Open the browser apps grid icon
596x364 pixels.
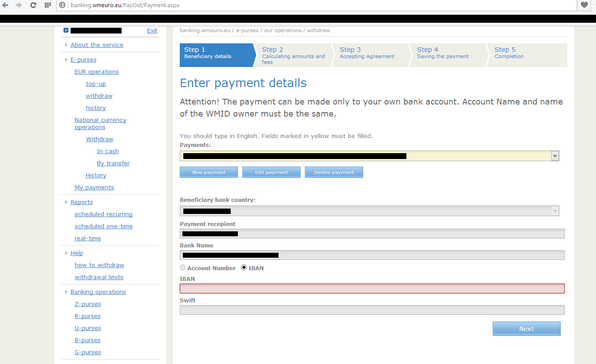[x=47, y=5]
